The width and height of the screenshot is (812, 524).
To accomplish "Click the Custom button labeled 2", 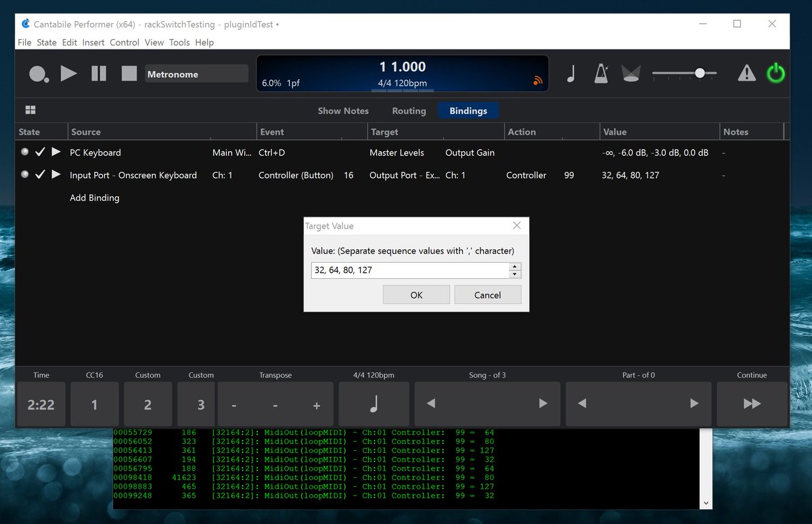I will (x=148, y=405).
